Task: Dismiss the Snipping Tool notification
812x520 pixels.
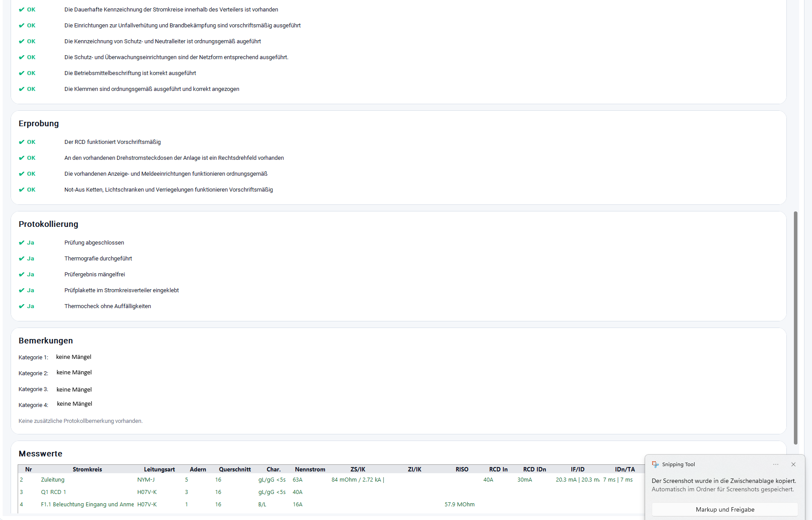Action: tap(793, 464)
